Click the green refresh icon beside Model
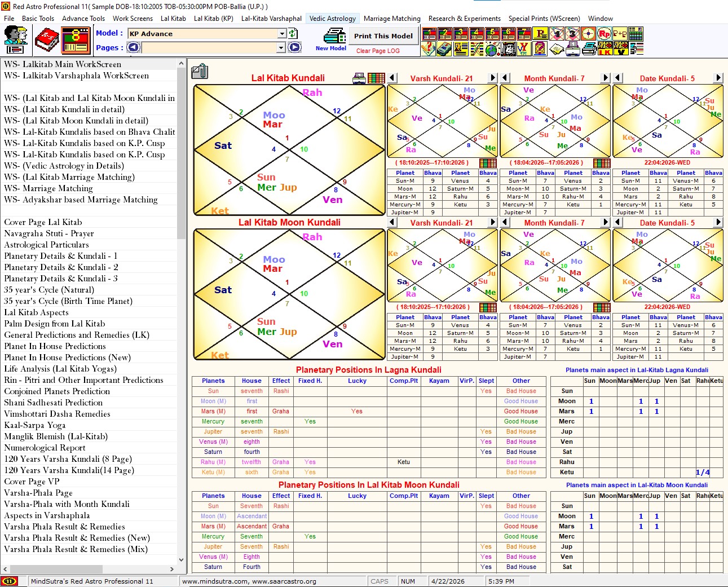 click(x=293, y=34)
